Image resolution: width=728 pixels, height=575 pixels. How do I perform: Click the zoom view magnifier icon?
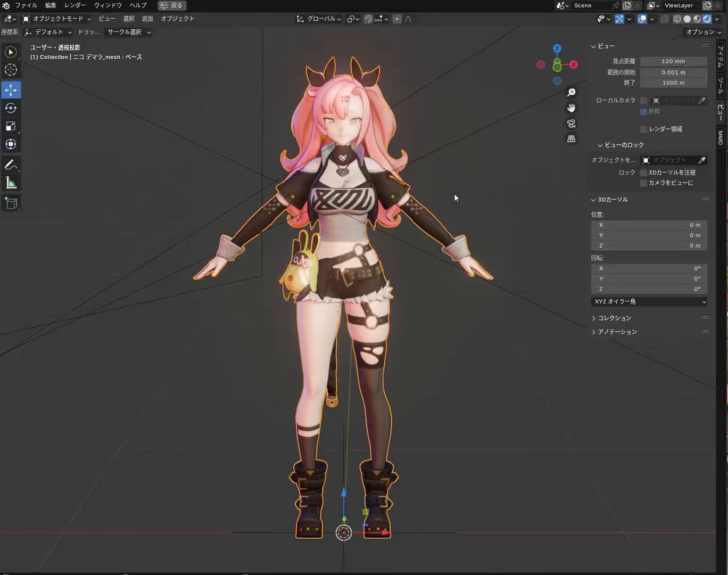click(x=571, y=93)
